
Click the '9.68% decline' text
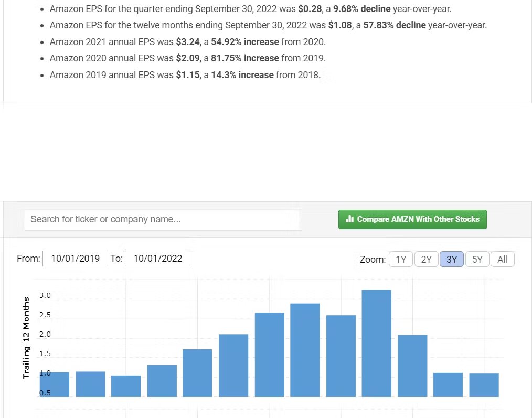pos(361,9)
